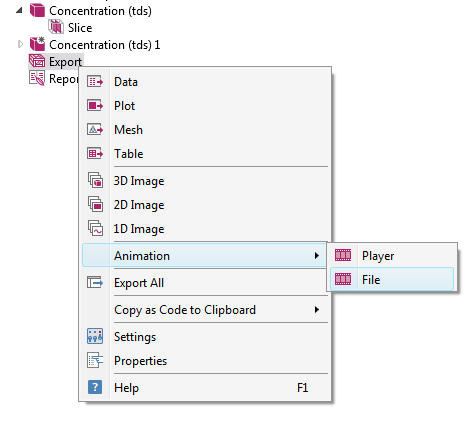This screenshot has height=425, width=470.
Task: Choose 3D Image menu entry
Action: point(205,181)
